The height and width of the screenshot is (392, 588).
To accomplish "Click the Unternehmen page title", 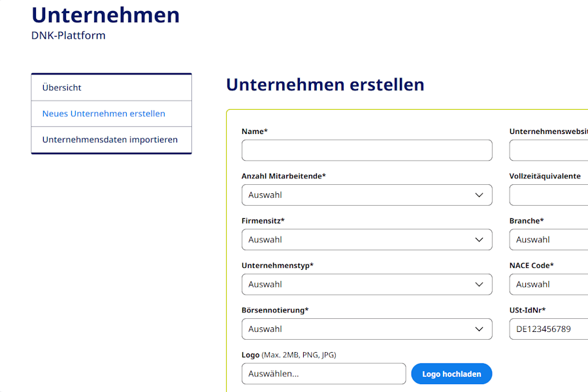I will [x=105, y=15].
